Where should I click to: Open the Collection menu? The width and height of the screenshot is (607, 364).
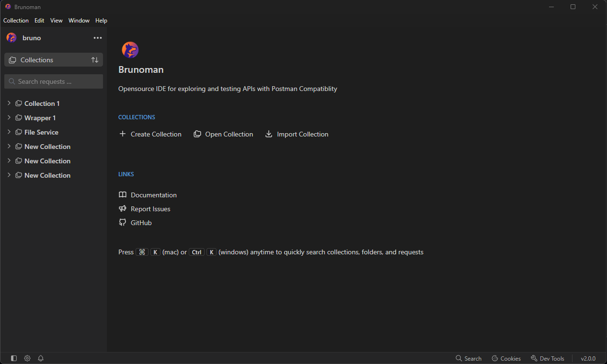click(x=16, y=20)
